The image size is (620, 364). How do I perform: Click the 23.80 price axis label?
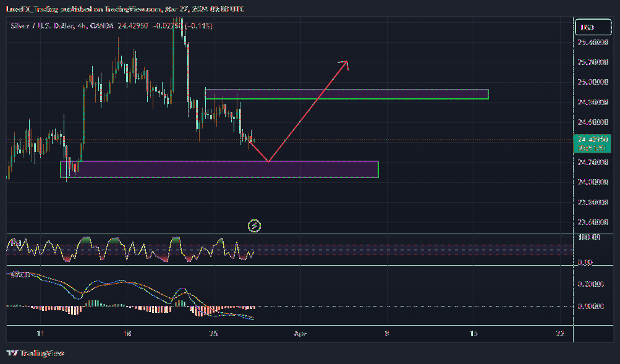593,202
